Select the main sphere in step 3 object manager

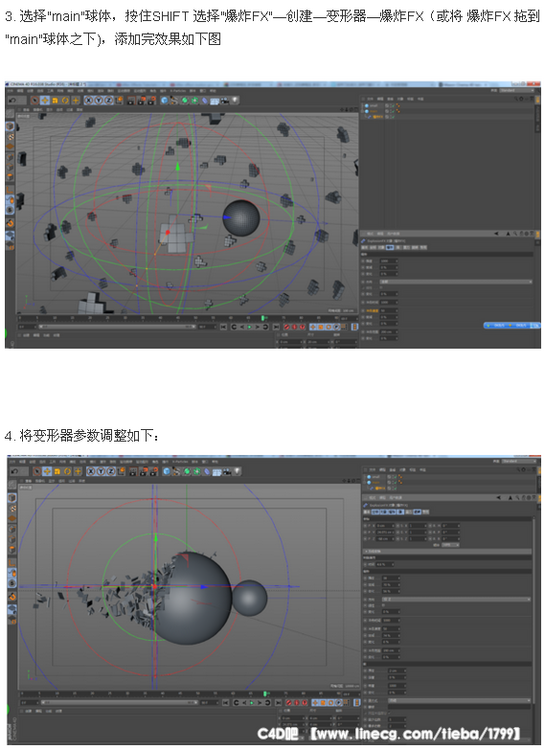(x=373, y=111)
